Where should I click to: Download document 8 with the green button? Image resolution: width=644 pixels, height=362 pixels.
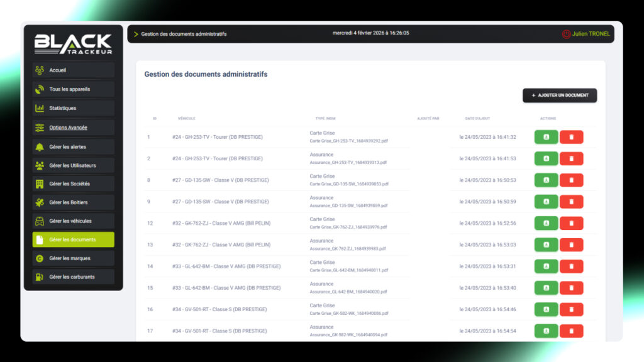click(x=546, y=180)
